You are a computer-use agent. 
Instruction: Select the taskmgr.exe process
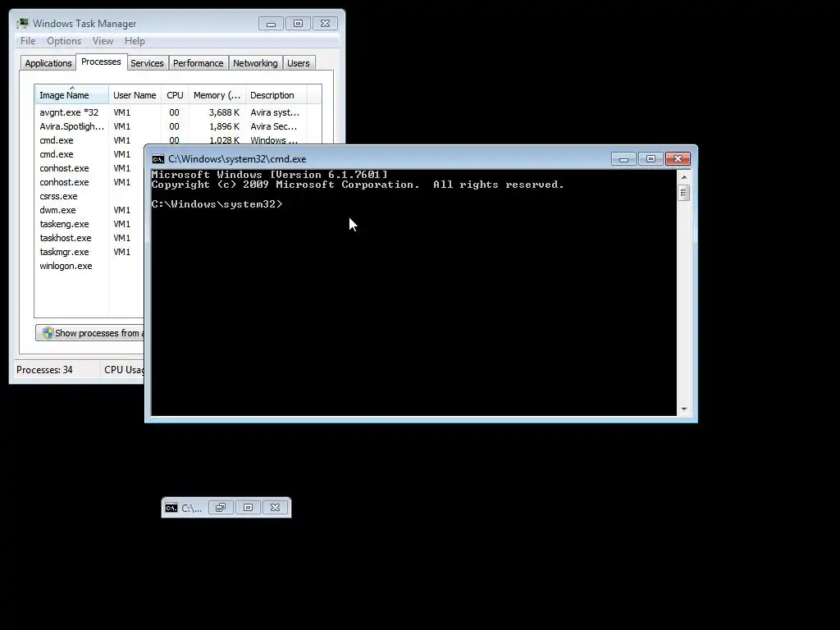click(x=64, y=252)
